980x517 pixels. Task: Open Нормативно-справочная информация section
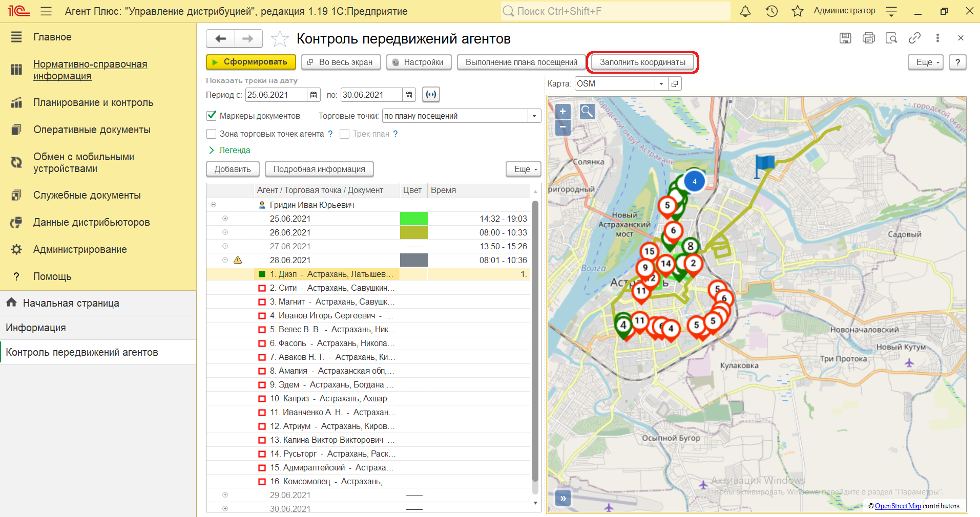click(90, 70)
